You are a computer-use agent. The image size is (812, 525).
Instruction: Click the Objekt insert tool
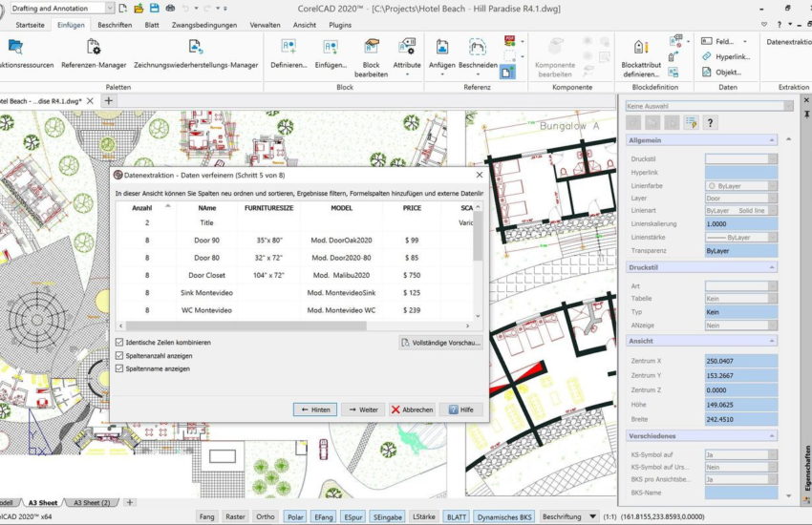[x=721, y=73]
